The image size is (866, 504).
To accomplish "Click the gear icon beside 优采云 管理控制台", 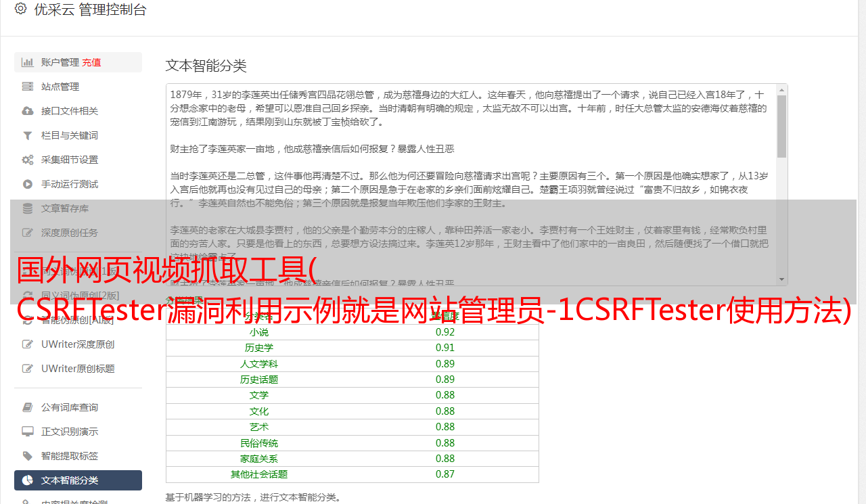I will 20,9.
